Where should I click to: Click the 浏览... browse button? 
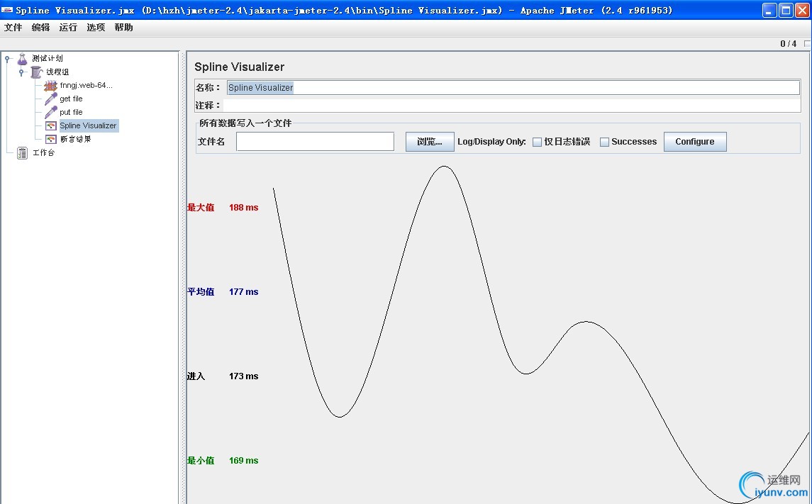(430, 142)
